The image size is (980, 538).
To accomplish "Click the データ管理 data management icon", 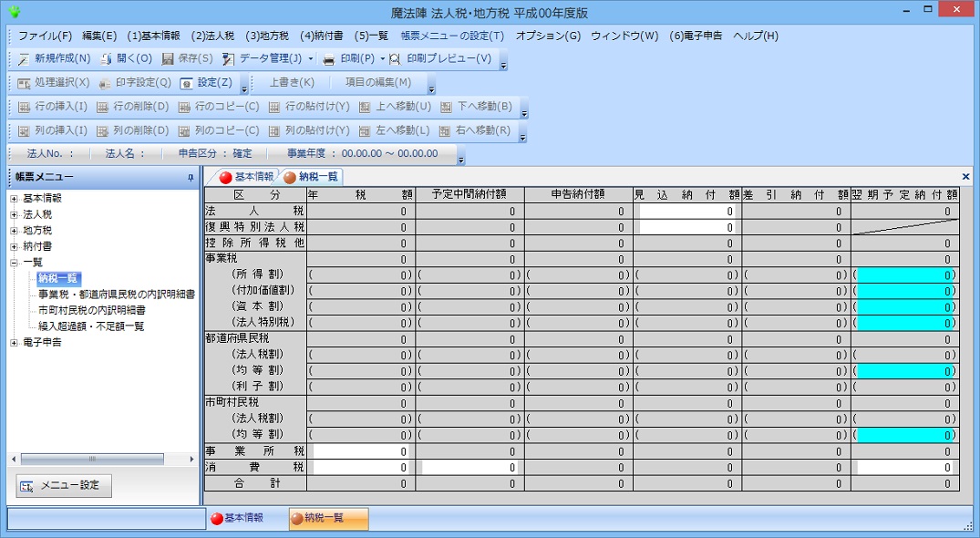I will coord(228,59).
